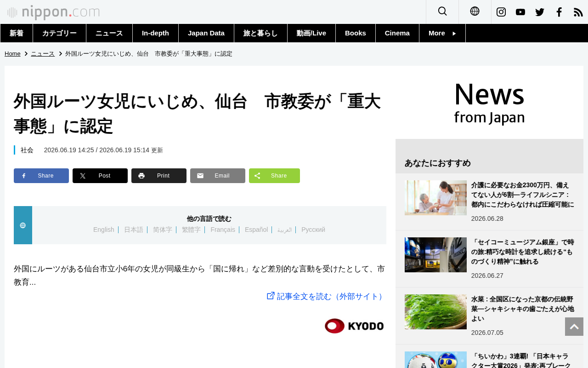The height and width of the screenshot is (368, 588).
Task: Open the カテゴリー menu
Action: point(60,33)
